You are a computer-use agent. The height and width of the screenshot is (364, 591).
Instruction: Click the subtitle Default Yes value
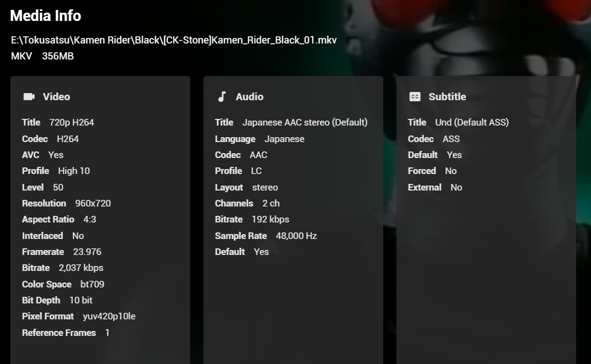pyautogui.click(x=454, y=155)
